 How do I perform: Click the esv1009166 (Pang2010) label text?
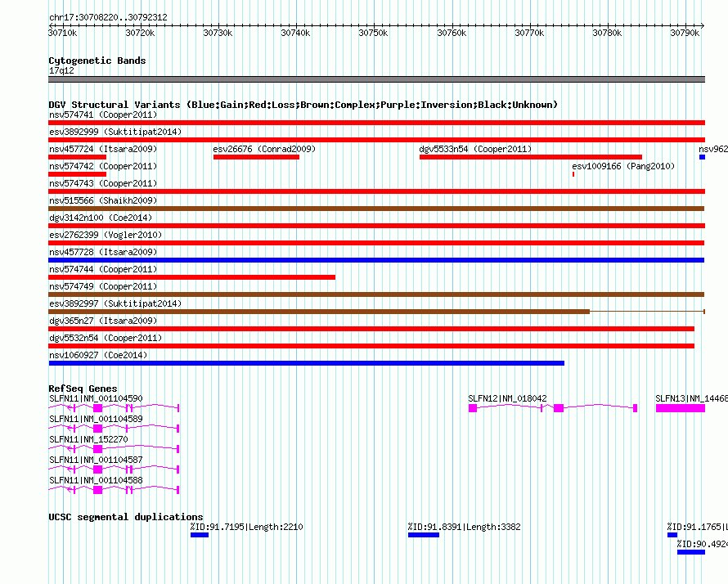(x=623, y=166)
